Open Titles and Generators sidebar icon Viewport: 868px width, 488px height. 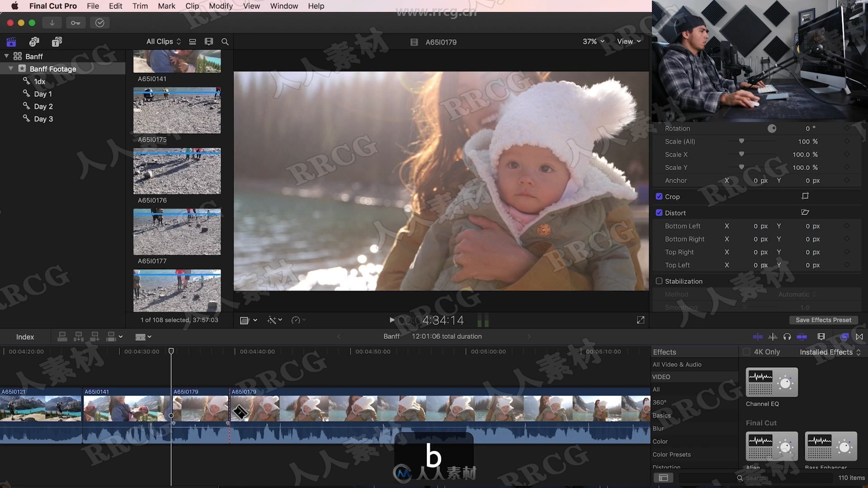click(x=57, y=42)
